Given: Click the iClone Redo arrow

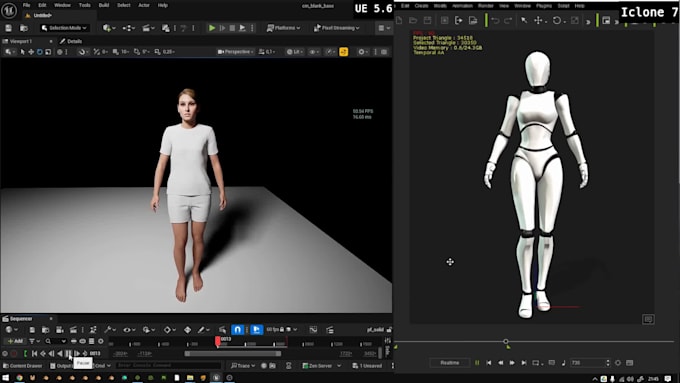Looking at the screenshot, I should [x=508, y=20].
